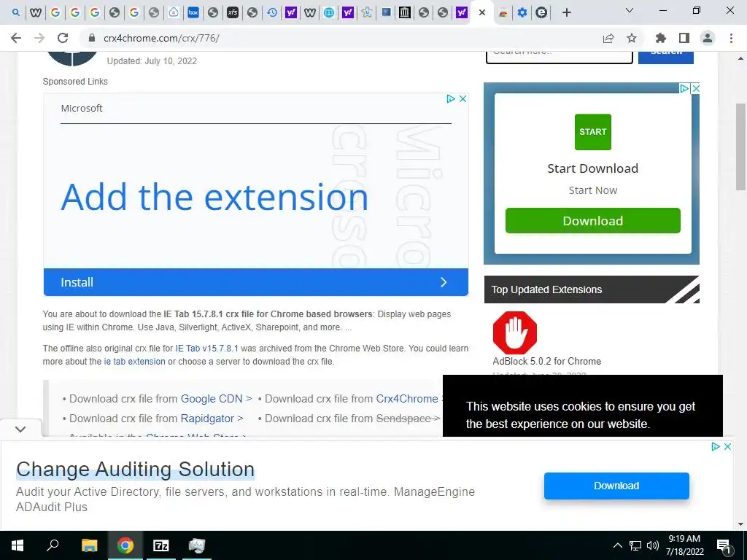The width and height of the screenshot is (747, 560).
Task: Click the Change Auditing Solution headline
Action: point(135,469)
